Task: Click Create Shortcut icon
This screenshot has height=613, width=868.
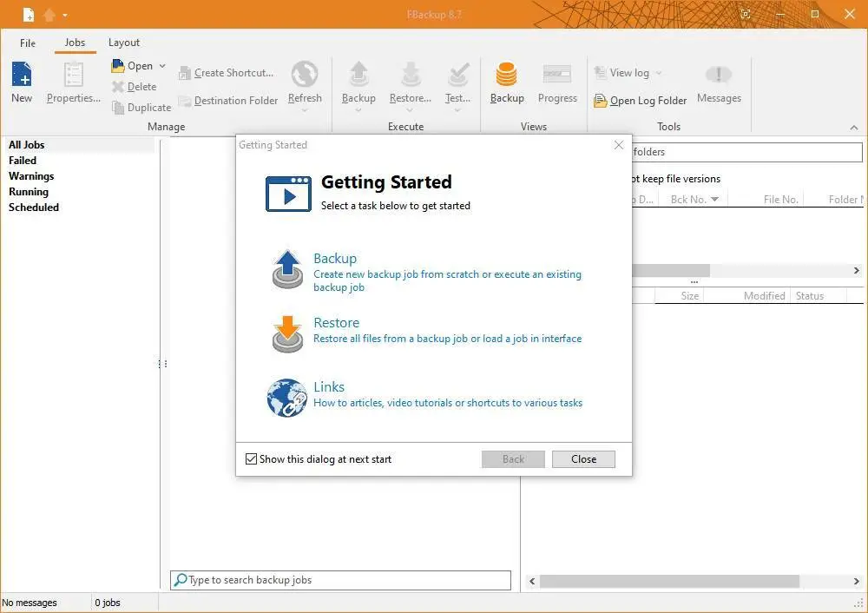Action: coord(185,73)
